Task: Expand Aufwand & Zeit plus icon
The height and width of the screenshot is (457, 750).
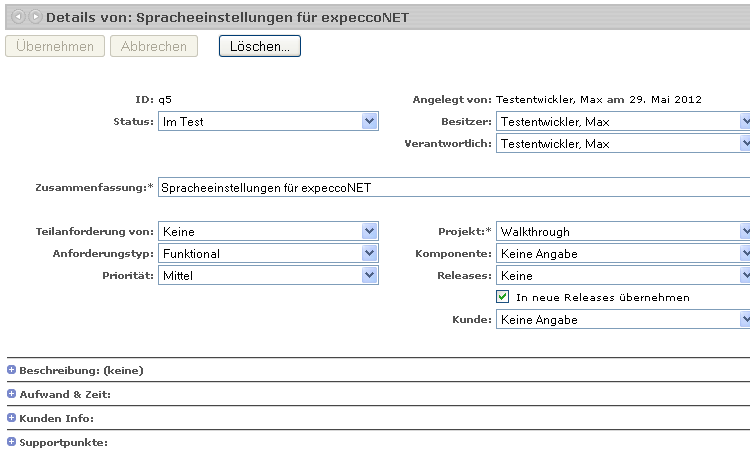Action: [x=12, y=394]
